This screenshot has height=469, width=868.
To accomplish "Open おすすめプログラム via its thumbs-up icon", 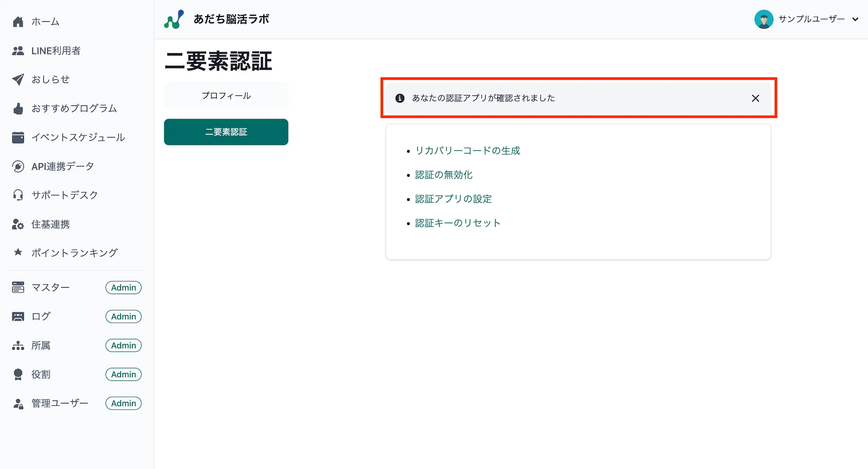I will pyautogui.click(x=18, y=108).
